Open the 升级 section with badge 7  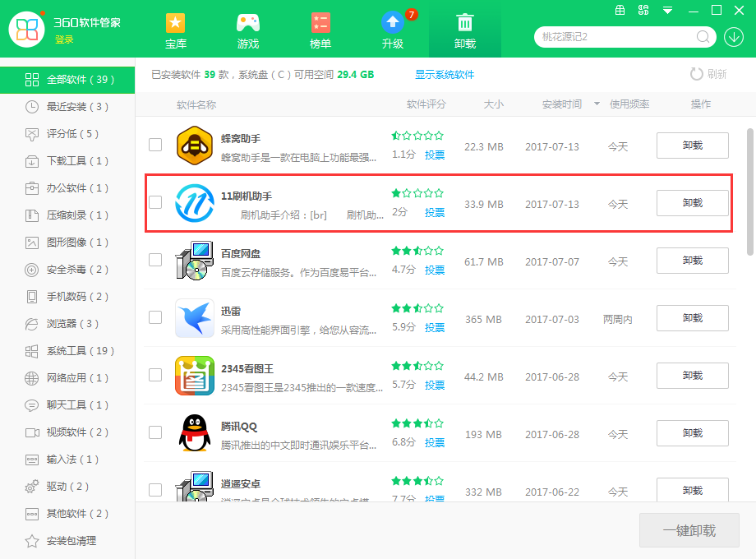click(x=392, y=30)
